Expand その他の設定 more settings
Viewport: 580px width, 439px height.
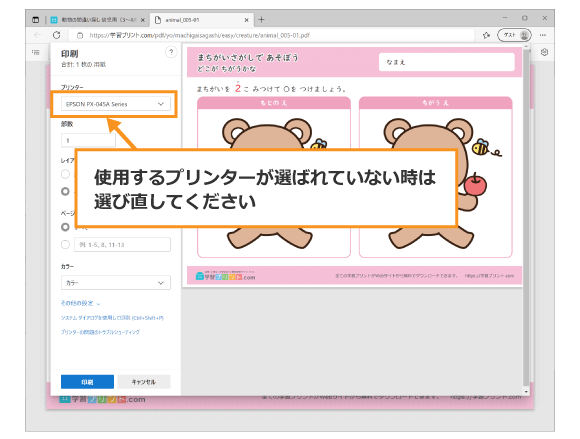[x=80, y=303]
